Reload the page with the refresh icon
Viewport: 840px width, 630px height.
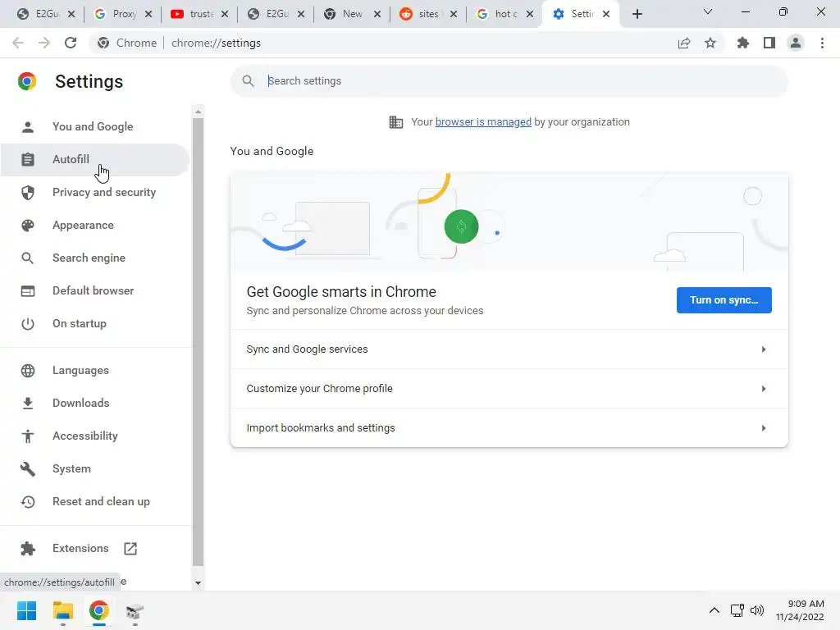71,43
